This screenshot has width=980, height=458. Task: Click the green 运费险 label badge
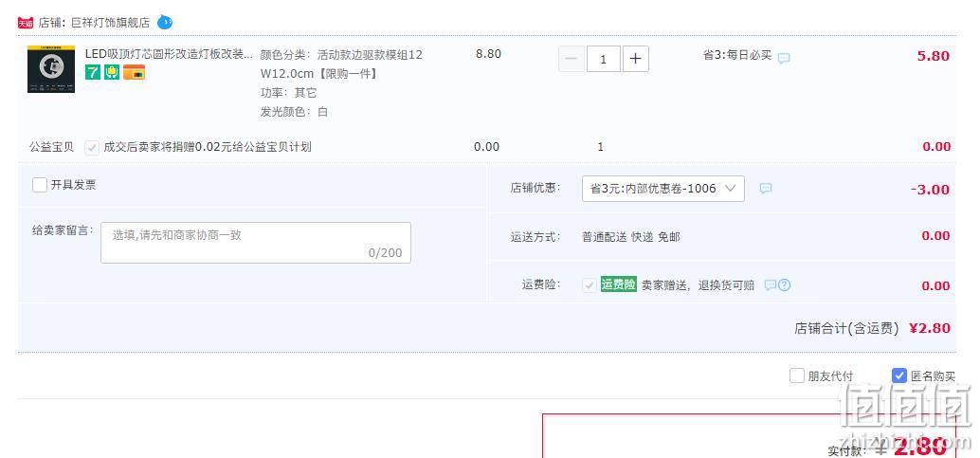619,284
